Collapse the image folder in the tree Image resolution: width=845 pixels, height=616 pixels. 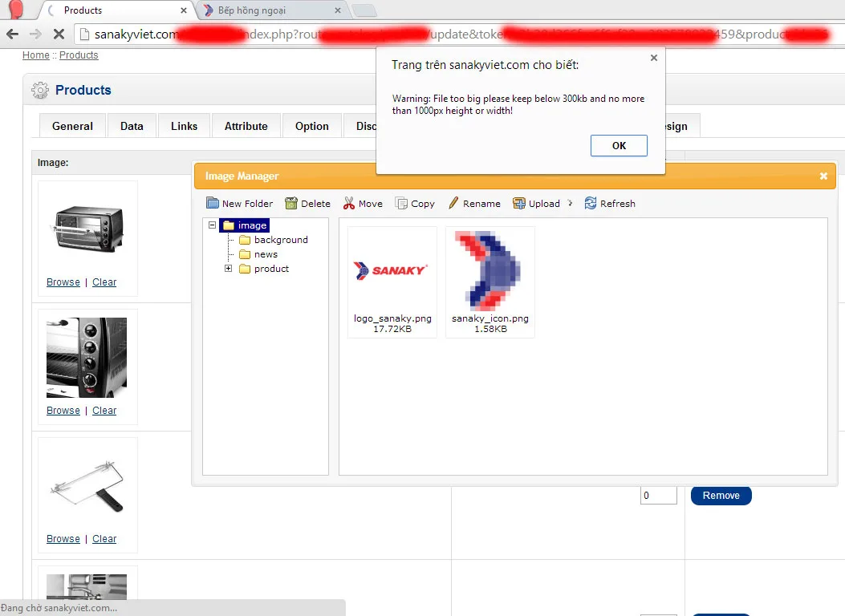pyautogui.click(x=211, y=225)
